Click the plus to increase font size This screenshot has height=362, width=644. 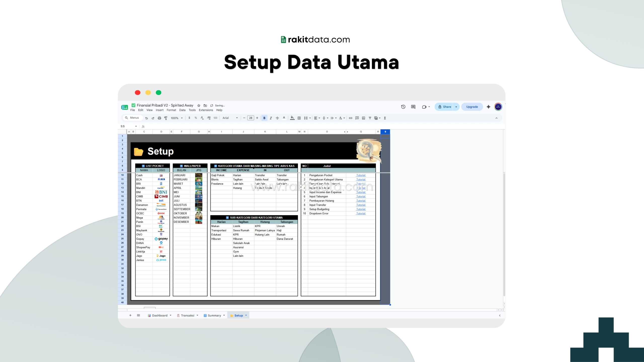point(257,118)
